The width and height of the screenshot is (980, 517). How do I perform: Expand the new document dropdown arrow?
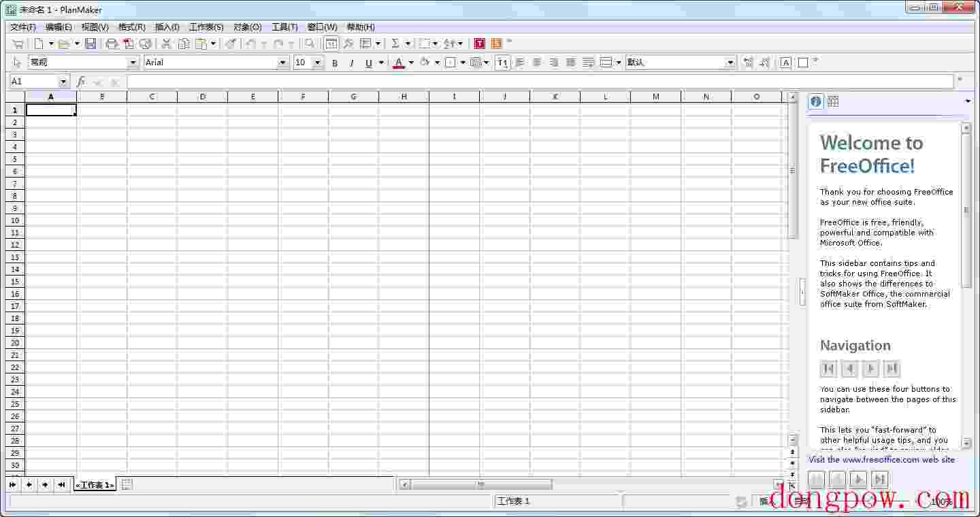pos(51,44)
